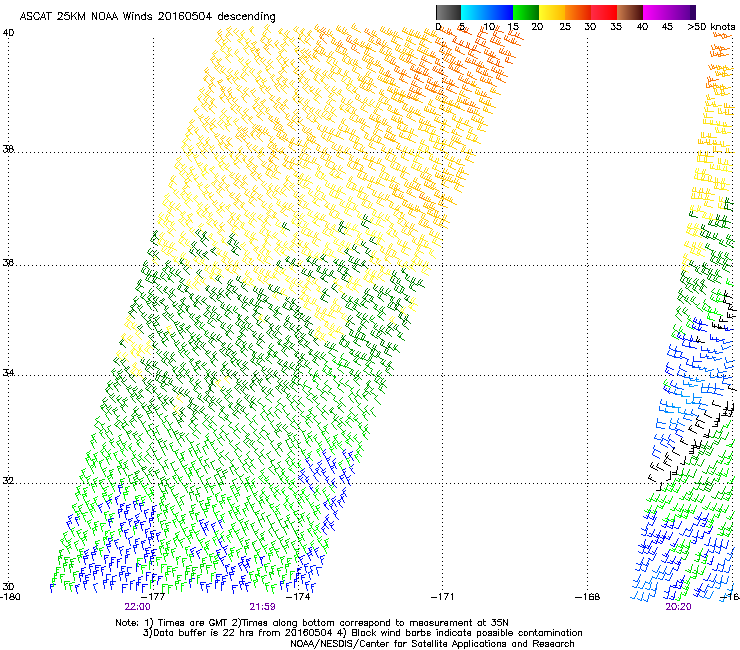The height and width of the screenshot is (650, 740).
Task: Click the purple '21:59' swath time
Action: pos(262,607)
